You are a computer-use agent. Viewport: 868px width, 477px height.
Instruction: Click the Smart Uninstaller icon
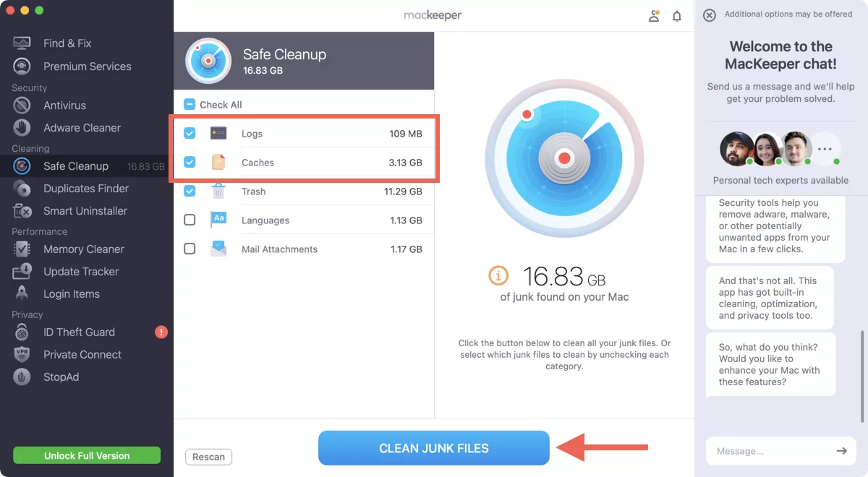point(22,211)
